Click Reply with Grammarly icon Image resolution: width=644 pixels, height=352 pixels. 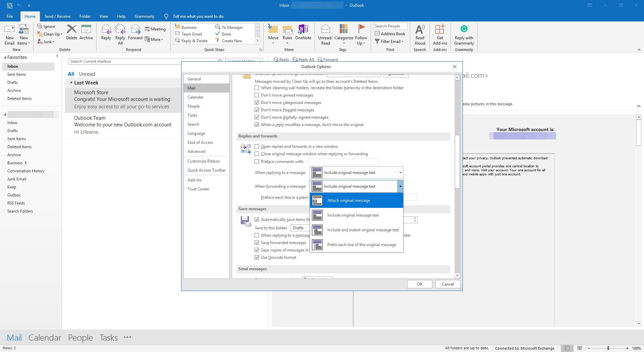pyautogui.click(x=464, y=35)
